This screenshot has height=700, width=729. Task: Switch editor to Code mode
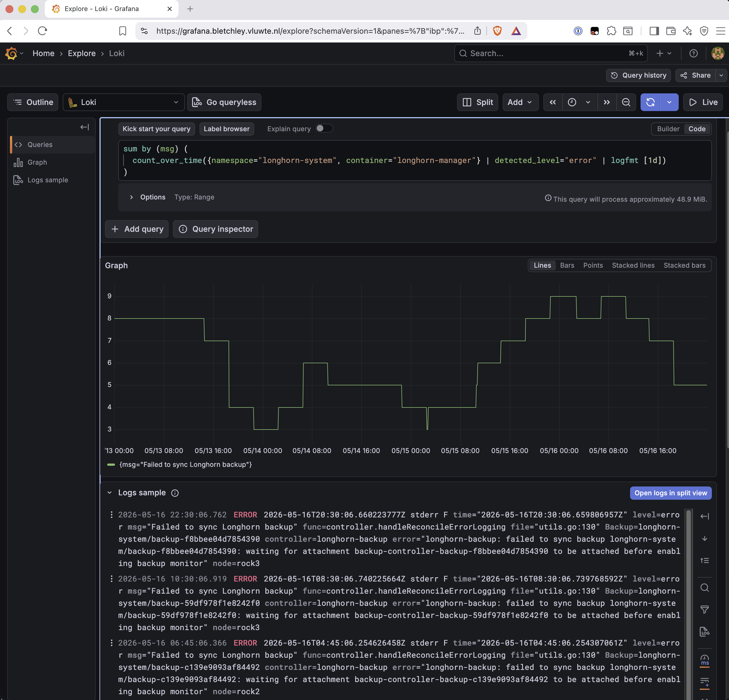[697, 129]
